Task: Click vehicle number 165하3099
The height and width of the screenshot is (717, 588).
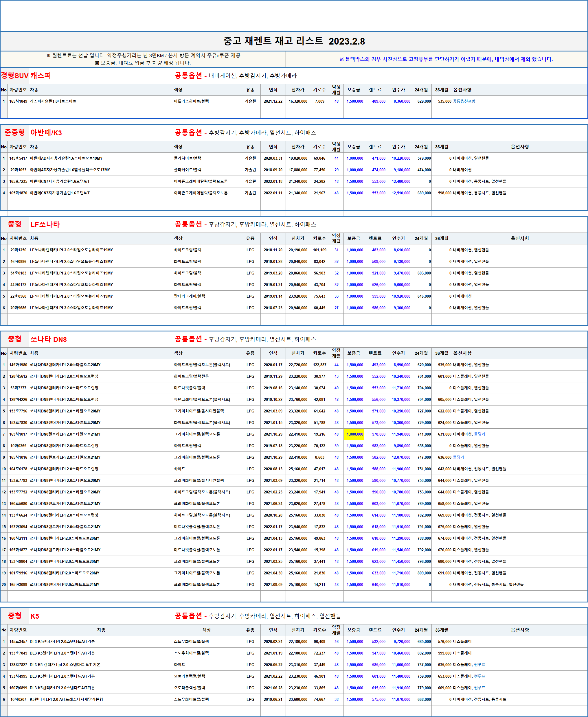Action: [18, 585]
